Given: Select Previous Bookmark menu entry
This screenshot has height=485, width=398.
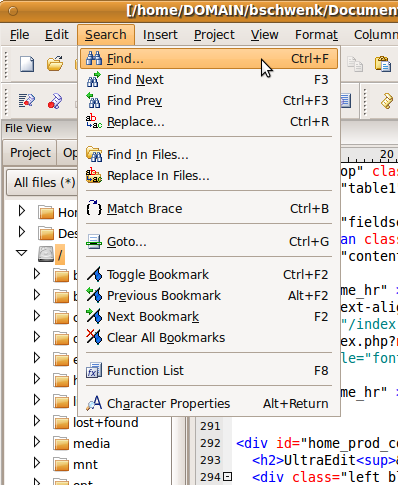Looking at the screenshot, I should (209, 296).
